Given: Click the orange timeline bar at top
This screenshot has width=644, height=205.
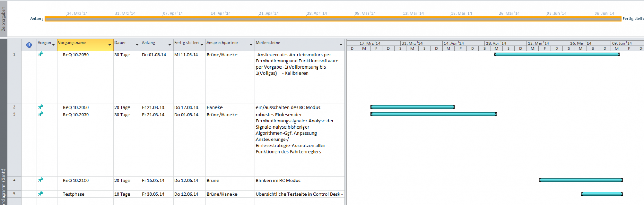Looking at the screenshot, I should (x=333, y=19).
